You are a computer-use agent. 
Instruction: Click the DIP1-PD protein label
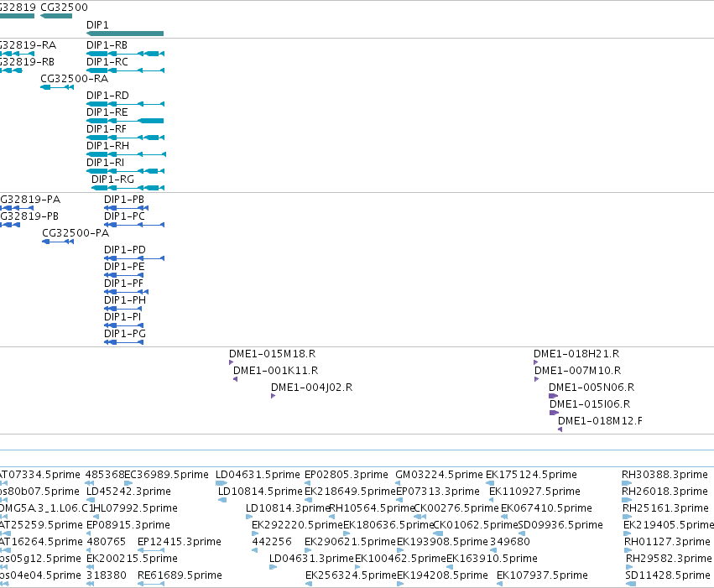tap(125, 250)
